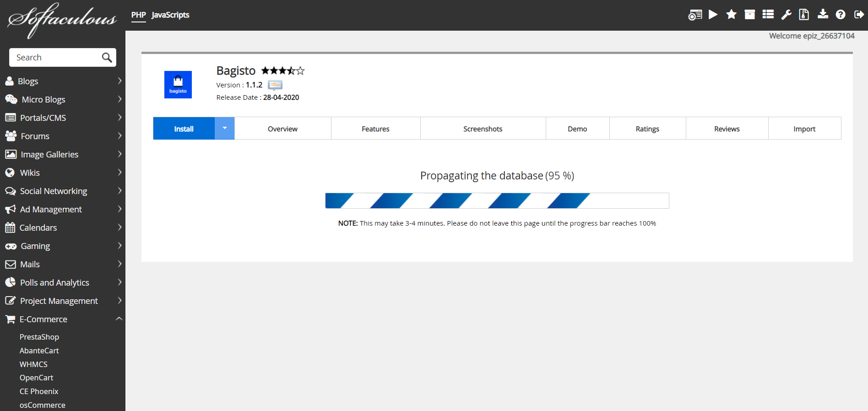
Task: Click the changelog icon next to version
Action: [x=275, y=85]
